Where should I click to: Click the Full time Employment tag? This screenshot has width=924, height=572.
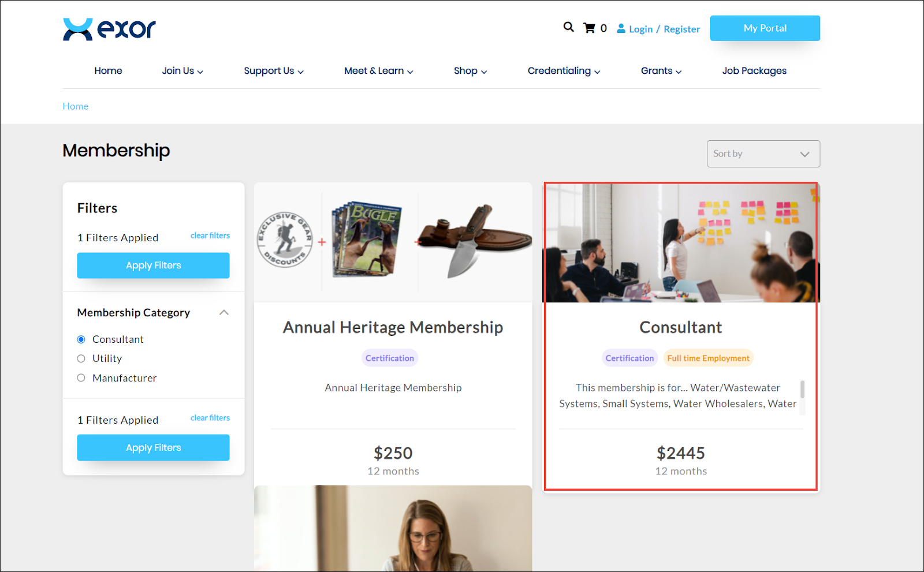point(708,358)
